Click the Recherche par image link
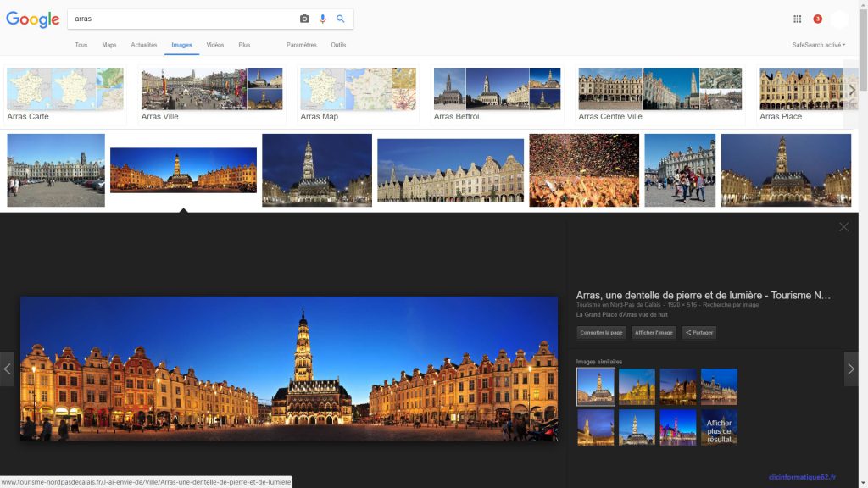This screenshot has width=868, height=488. click(x=731, y=305)
